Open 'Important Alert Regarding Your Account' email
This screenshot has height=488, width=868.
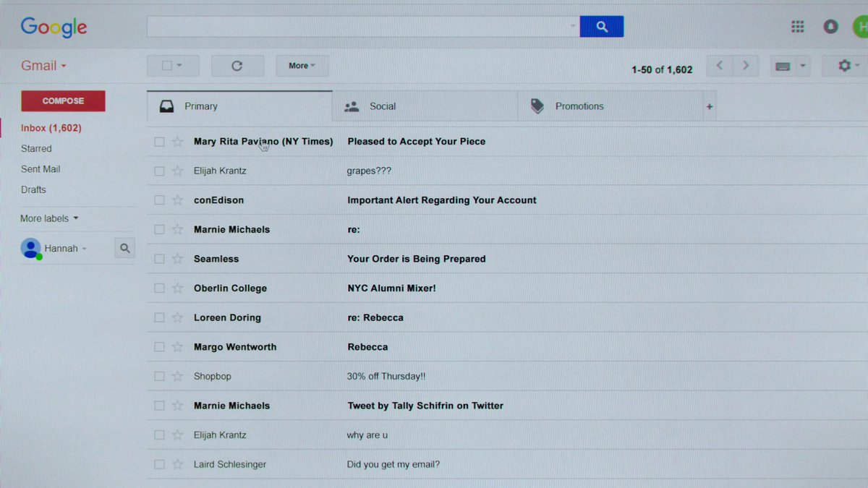pos(442,200)
